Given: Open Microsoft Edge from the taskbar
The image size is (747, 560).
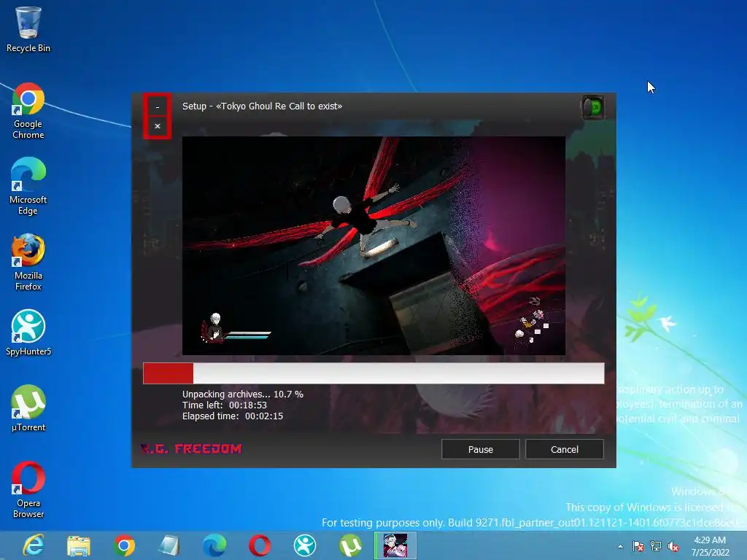Looking at the screenshot, I should pyautogui.click(x=214, y=545).
